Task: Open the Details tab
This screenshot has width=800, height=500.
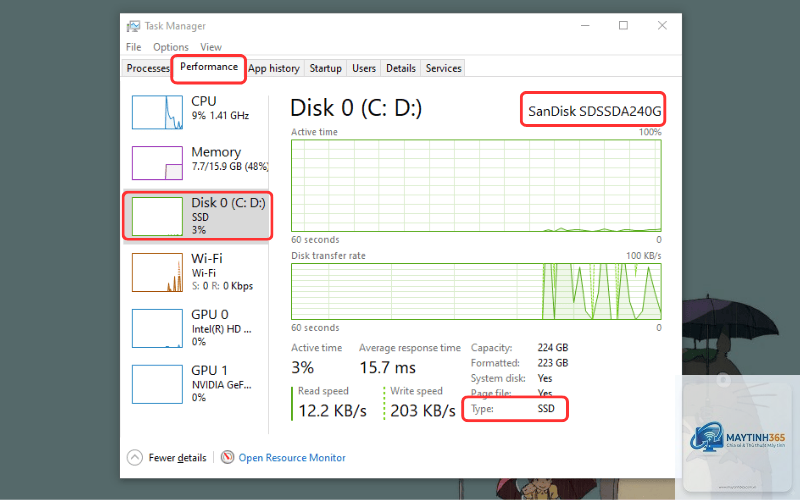Action: pos(401,68)
